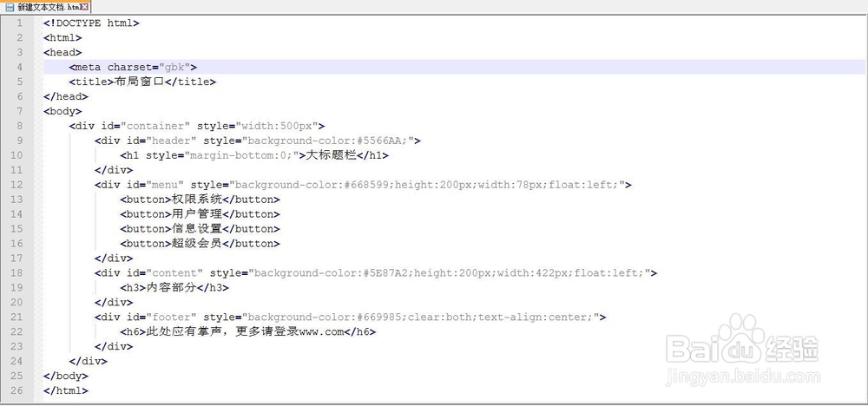The width and height of the screenshot is (868, 406).
Task: Click the <!DOCTYPE html> declaration text
Action: (91, 23)
